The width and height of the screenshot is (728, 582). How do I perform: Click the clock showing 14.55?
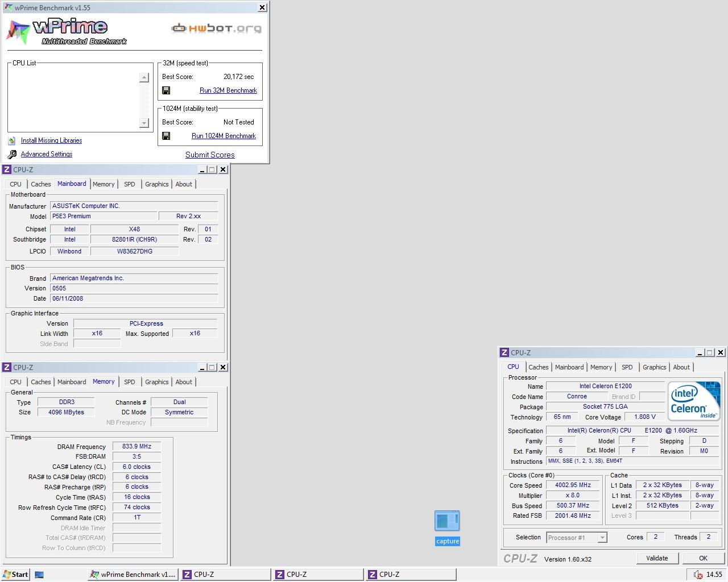coord(714,575)
